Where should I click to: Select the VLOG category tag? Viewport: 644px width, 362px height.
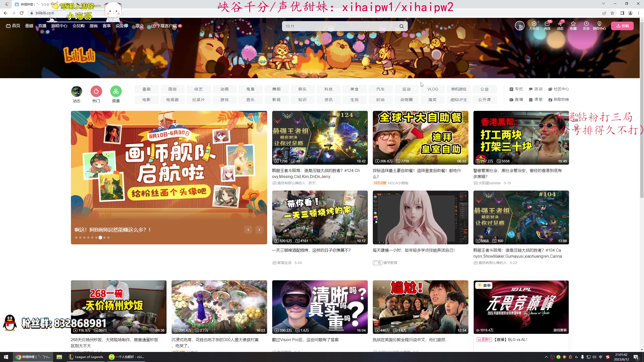433,89
